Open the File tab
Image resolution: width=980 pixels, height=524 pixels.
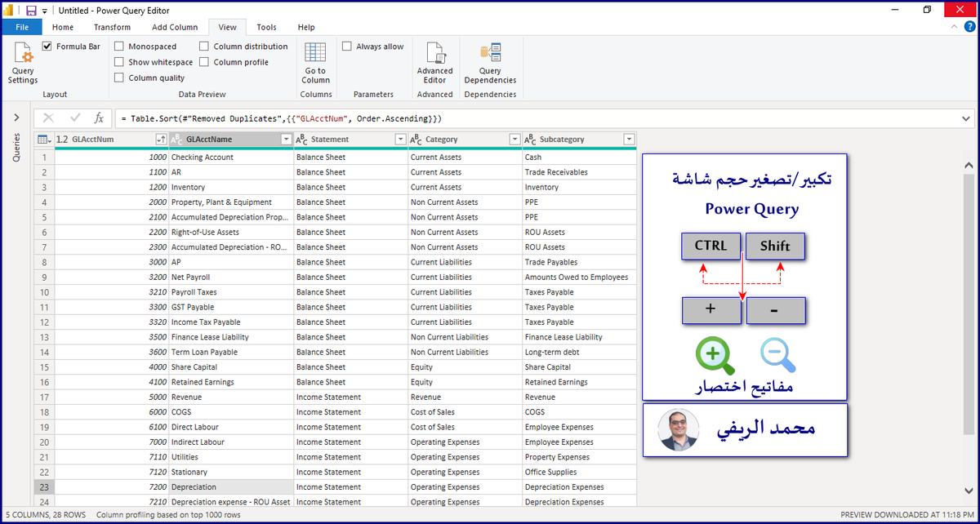point(22,27)
